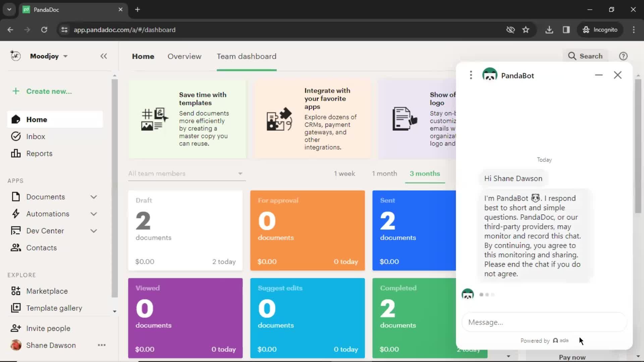Click the sidebar vertical scrollbar
644x362 pixels.
[x=115, y=188]
